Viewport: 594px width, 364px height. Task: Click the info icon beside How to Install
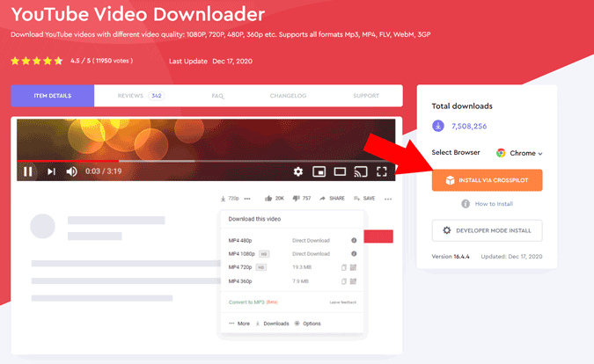466,204
